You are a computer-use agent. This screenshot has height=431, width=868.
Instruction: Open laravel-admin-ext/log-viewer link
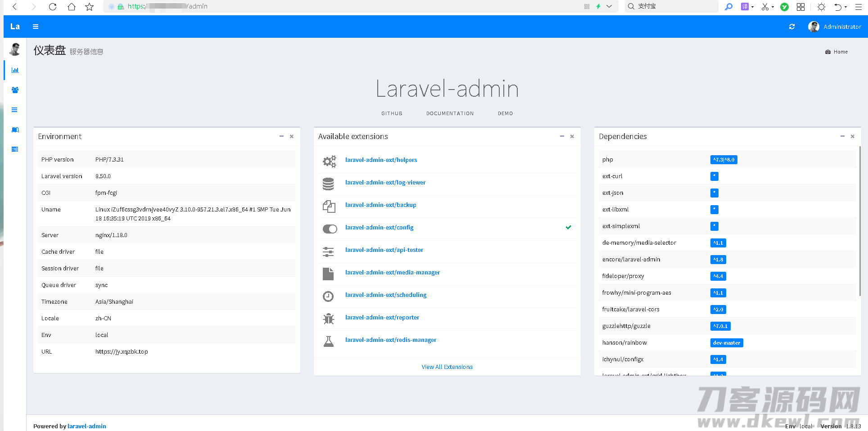click(385, 182)
